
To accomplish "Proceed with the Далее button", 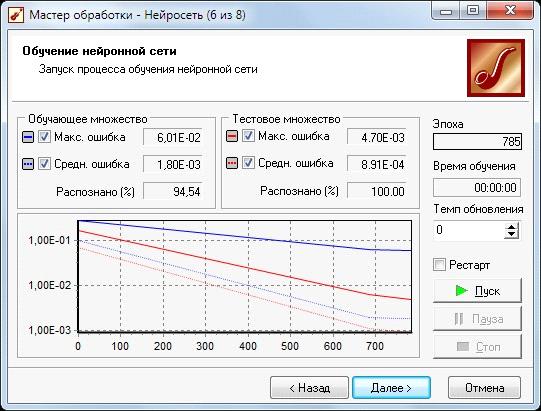I will [391, 388].
